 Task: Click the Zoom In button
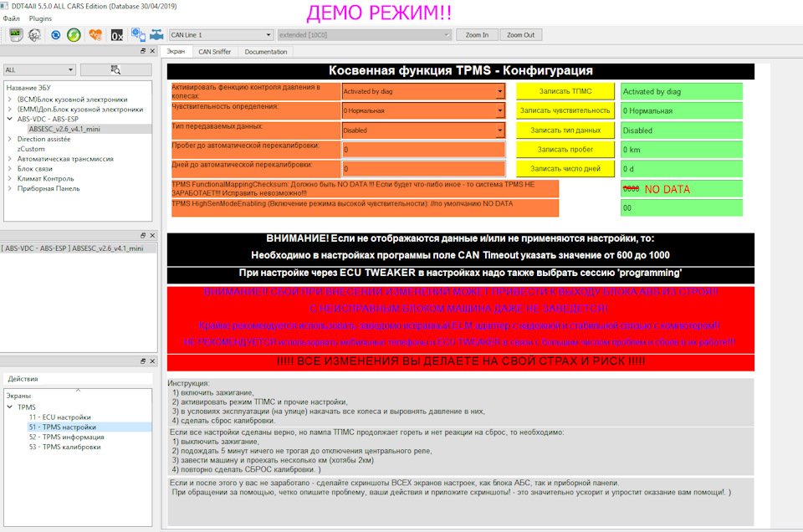(477, 35)
